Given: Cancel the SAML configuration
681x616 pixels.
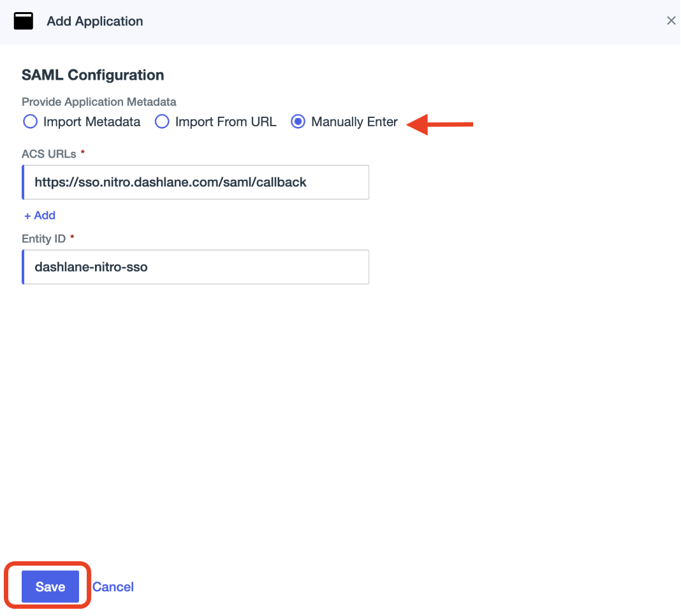Looking at the screenshot, I should click(x=113, y=587).
